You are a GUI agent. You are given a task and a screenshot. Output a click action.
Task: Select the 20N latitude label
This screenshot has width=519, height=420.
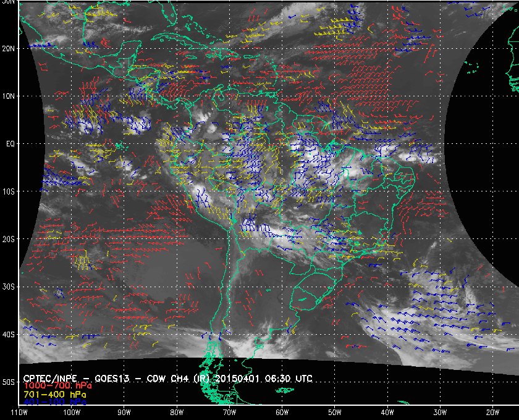click(8, 49)
